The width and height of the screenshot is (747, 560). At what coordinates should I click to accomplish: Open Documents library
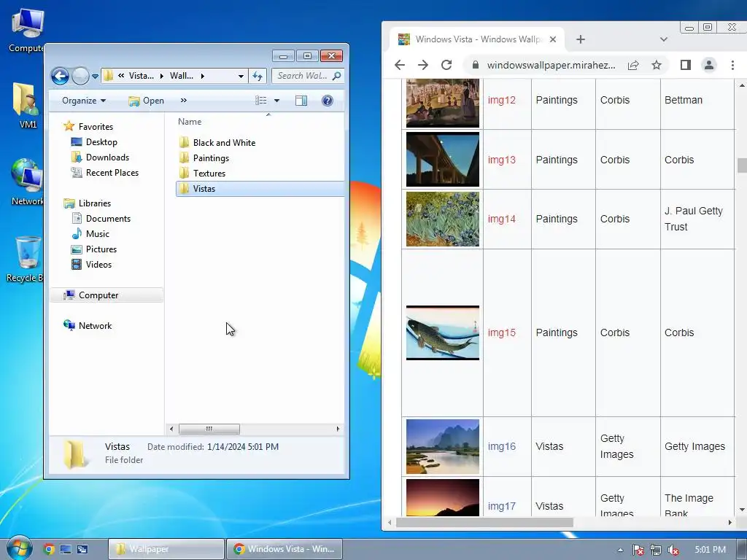click(x=108, y=219)
